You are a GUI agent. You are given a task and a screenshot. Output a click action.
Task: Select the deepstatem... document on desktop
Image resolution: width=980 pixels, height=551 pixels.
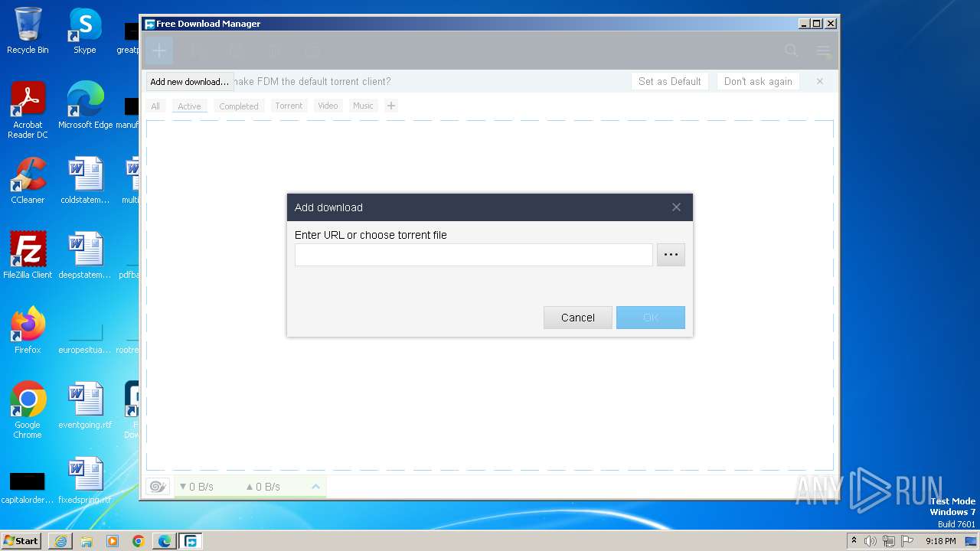85,256
